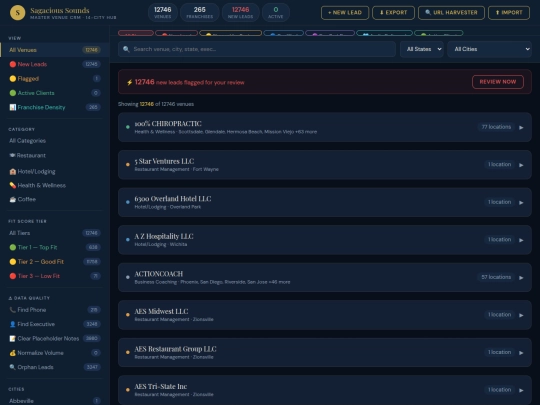Click the green Tier 1 dot icon
The height and width of the screenshot is (405, 540).
pos(13,247)
